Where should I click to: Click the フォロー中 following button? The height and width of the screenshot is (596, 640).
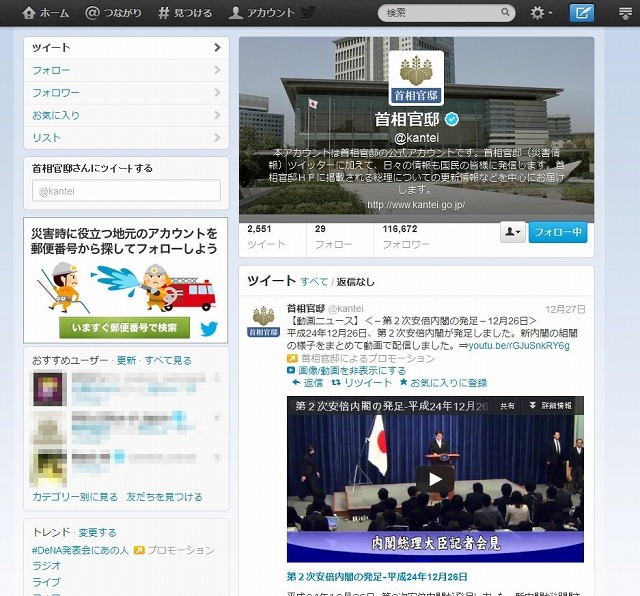pos(558,232)
